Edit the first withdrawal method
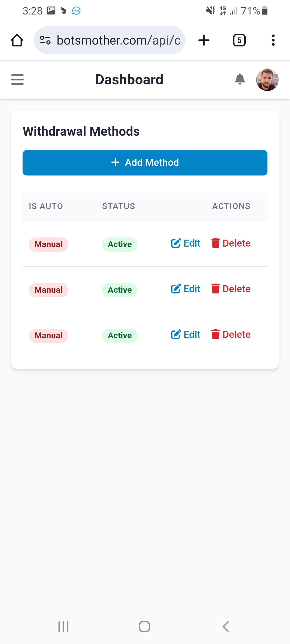 tap(186, 243)
